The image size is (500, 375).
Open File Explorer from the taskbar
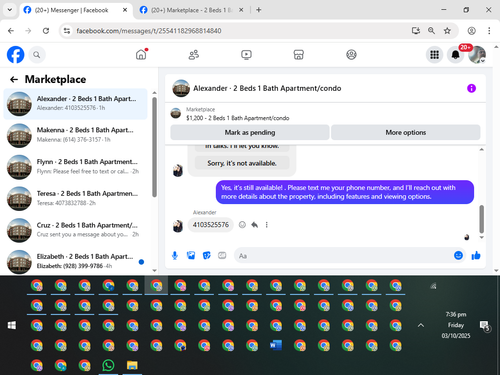pos(132,366)
